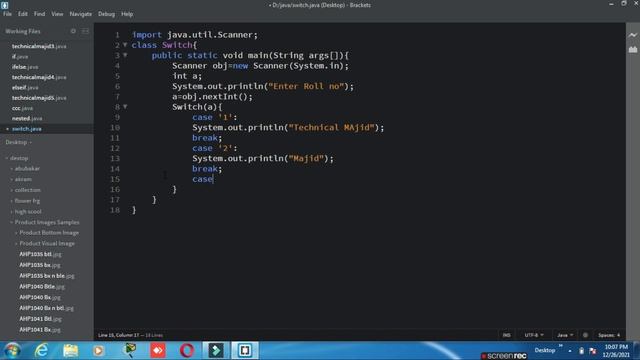Open File Explorer from taskbar
Screen dimensions: 640x360
coord(71,350)
